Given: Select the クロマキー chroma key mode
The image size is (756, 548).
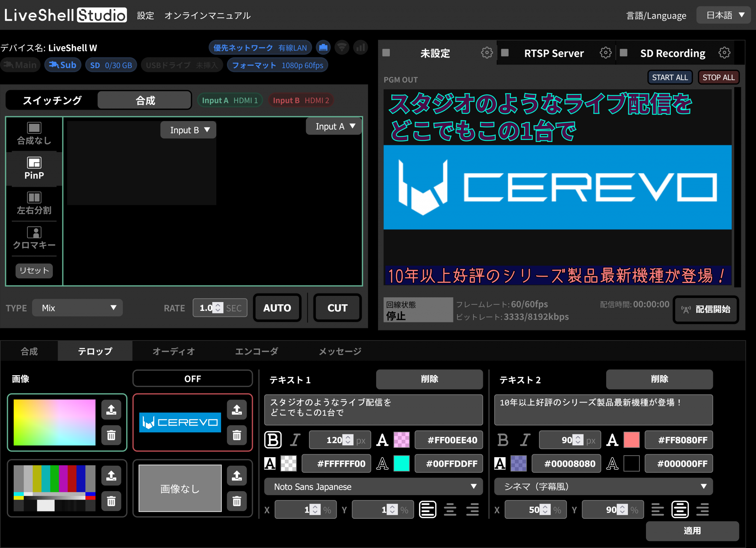Looking at the screenshot, I should click(34, 237).
